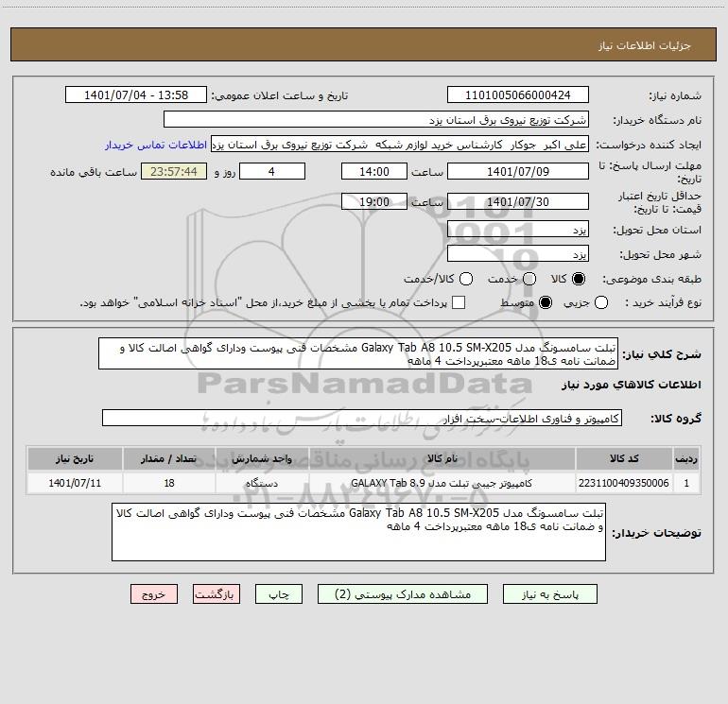
Task: Click the دستگاه unit cell
Action: (262, 483)
